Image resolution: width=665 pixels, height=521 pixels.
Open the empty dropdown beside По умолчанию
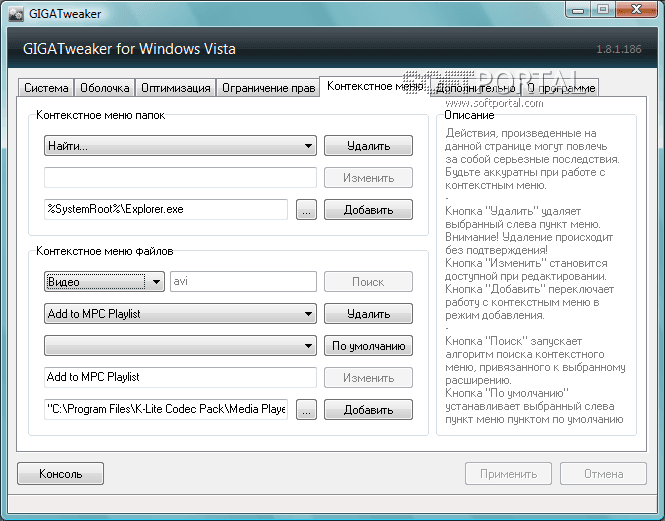(x=180, y=345)
